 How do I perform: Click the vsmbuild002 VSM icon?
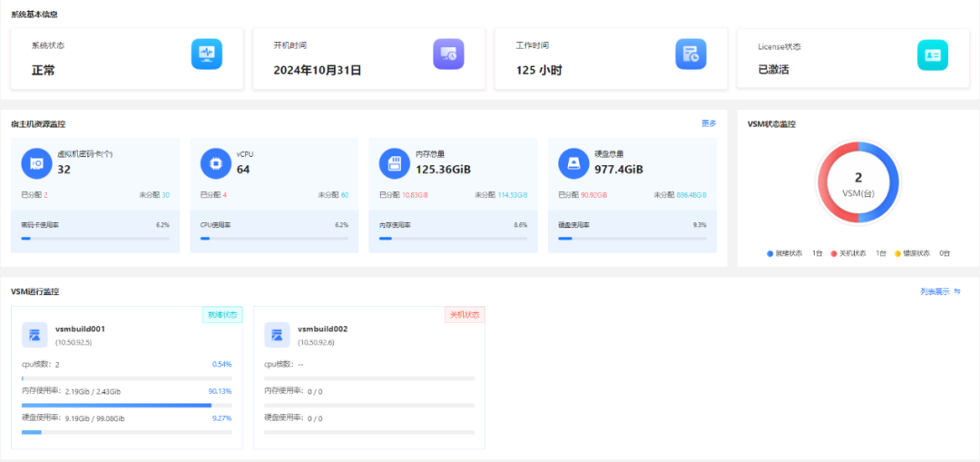[278, 335]
